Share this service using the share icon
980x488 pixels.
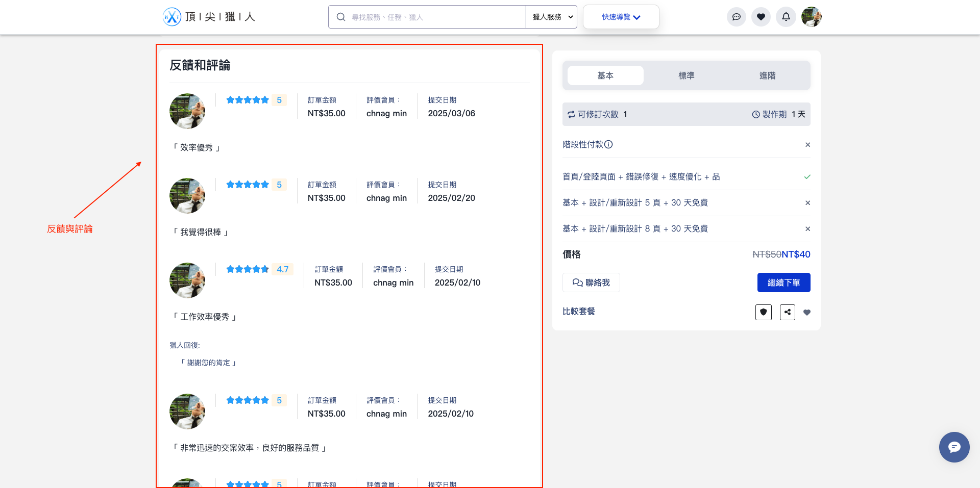coord(787,312)
